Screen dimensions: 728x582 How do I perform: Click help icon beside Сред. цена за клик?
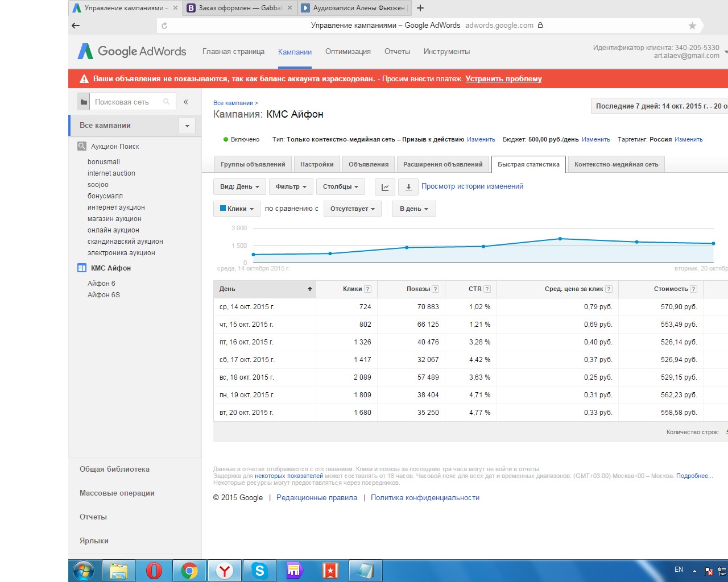[609, 289]
